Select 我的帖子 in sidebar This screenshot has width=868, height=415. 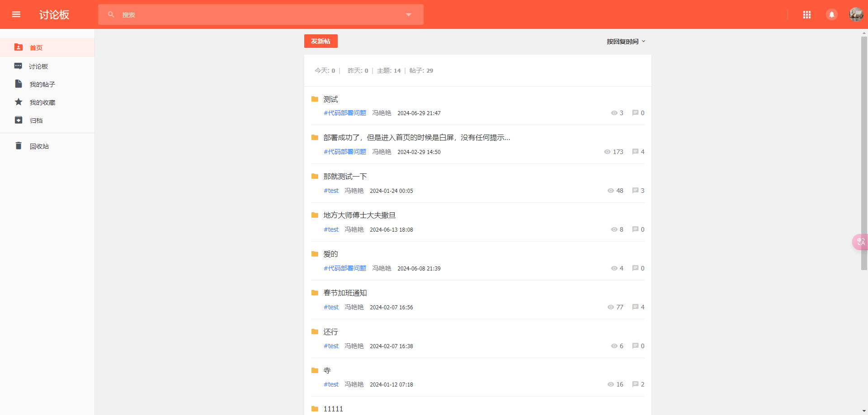tap(47, 84)
